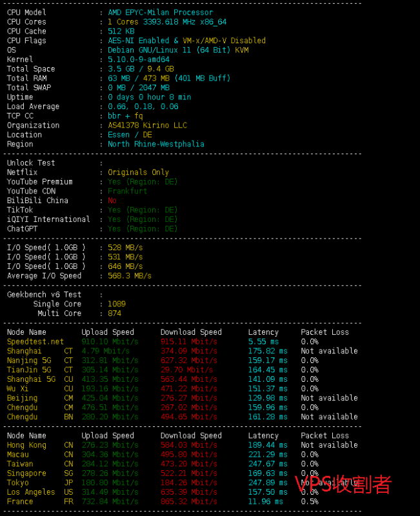420x516 pixels.
Task: Click the kernel version 5.10.0-9-amd64
Action: pos(139,59)
